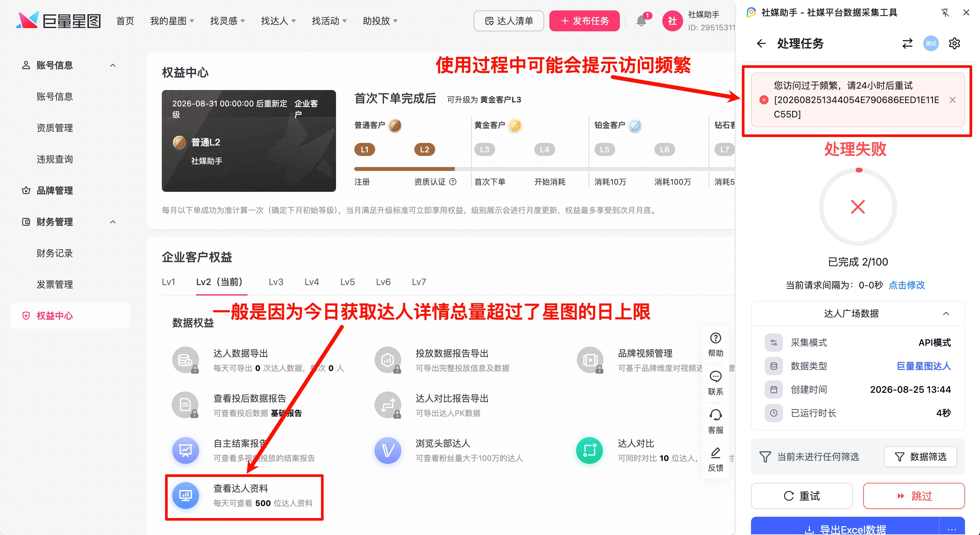This screenshot has height=535, width=980.
Task: Click the 数据筛选 button
Action: [920, 457]
